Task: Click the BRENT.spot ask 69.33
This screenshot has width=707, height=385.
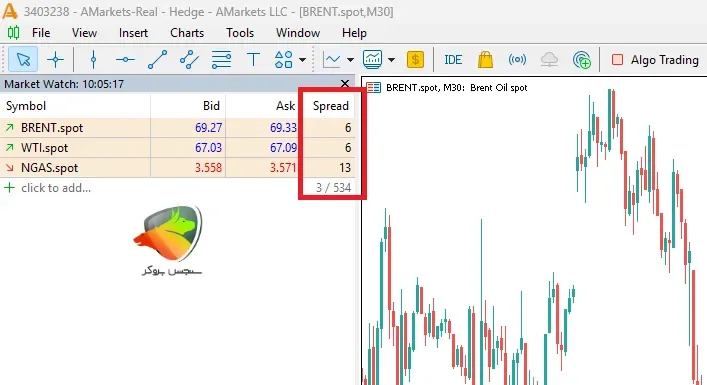Action: pyautogui.click(x=283, y=128)
